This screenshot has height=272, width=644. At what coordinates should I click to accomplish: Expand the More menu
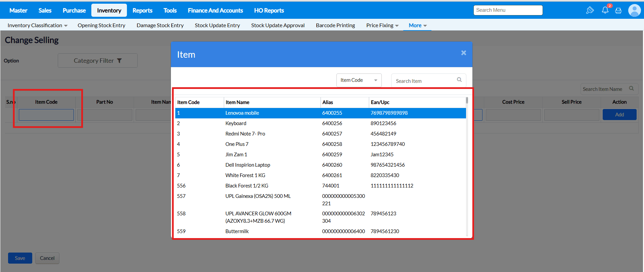417,25
